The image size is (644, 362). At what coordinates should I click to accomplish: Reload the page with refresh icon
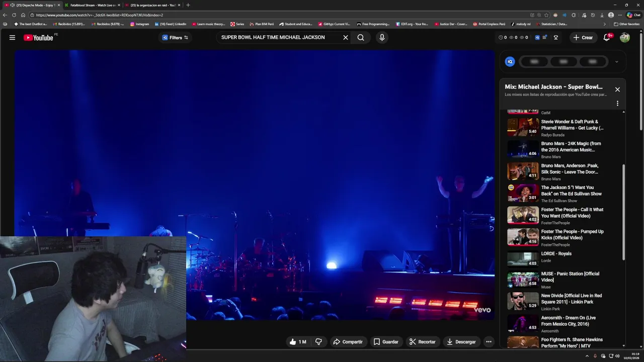14,15
